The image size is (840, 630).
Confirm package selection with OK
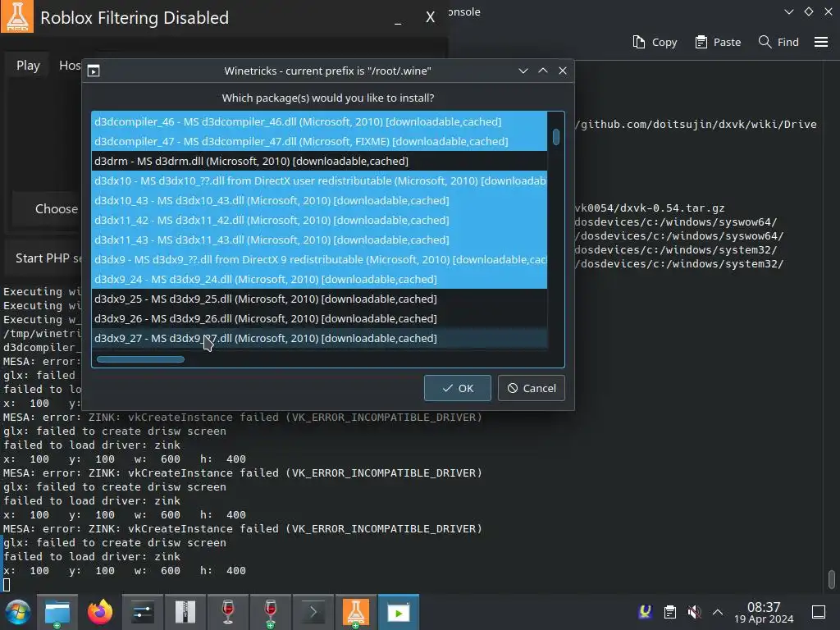458,388
